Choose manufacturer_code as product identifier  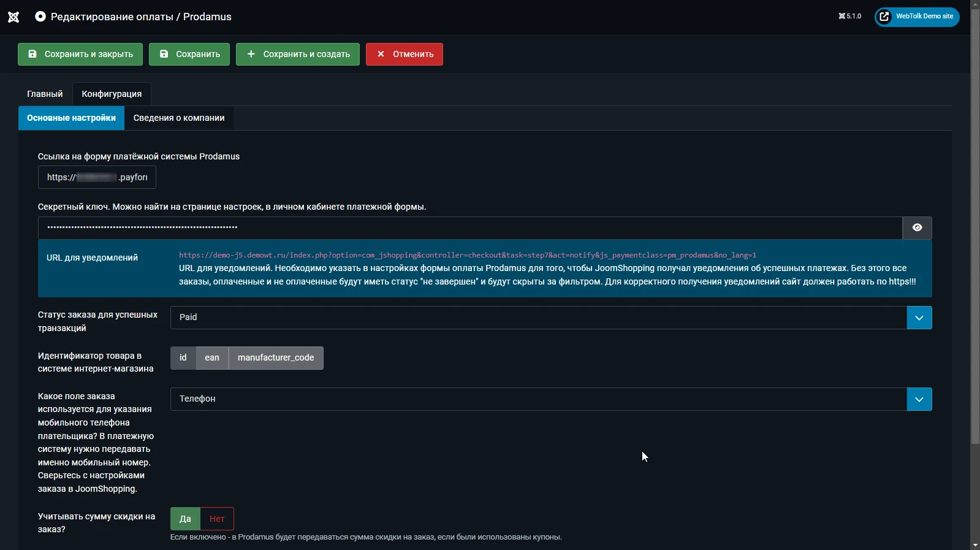[x=276, y=358]
